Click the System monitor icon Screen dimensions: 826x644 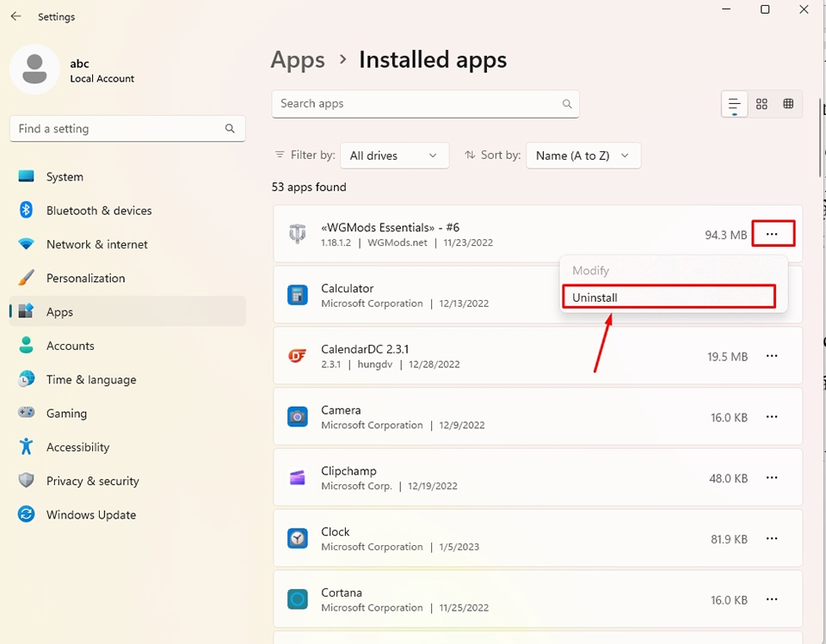(x=27, y=176)
